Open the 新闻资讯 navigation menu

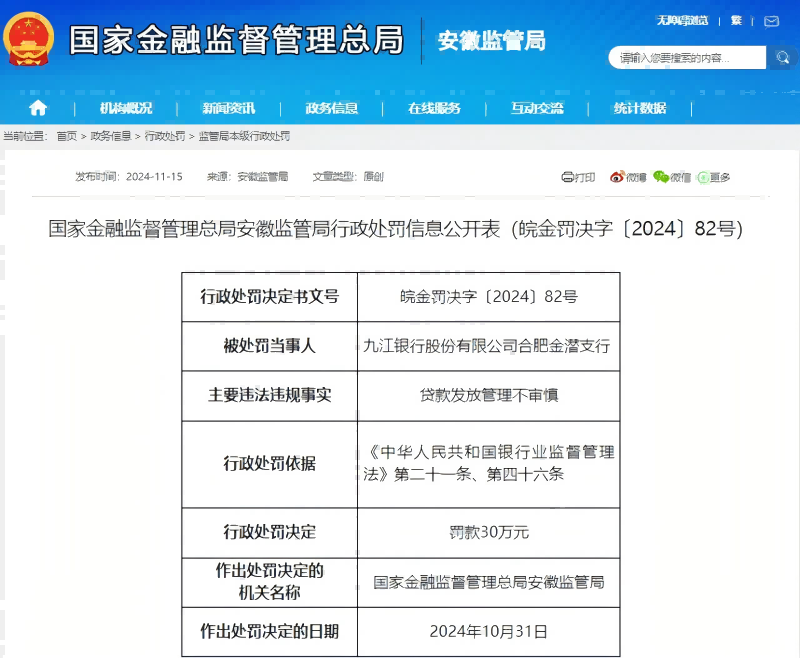pyautogui.click(x=228, y=108)
